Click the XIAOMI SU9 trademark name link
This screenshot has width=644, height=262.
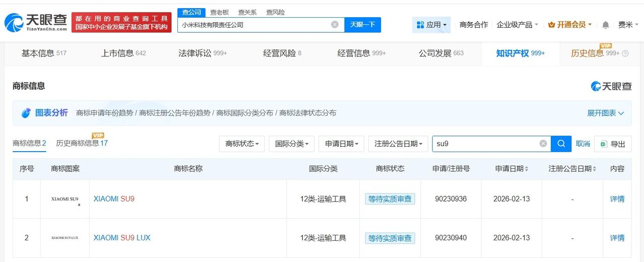pyautogui.click(x=114, y=199)
